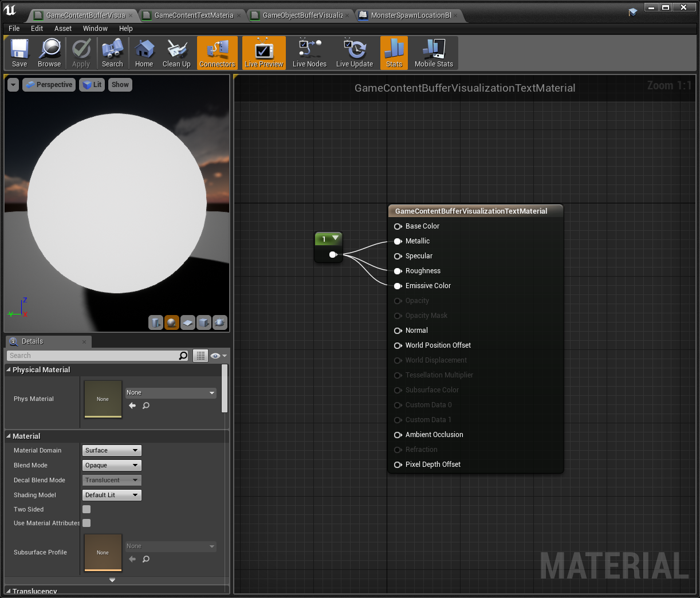Click the Perspective viewport button
Viewport: 700px width, 598px height.
(49, 84)
